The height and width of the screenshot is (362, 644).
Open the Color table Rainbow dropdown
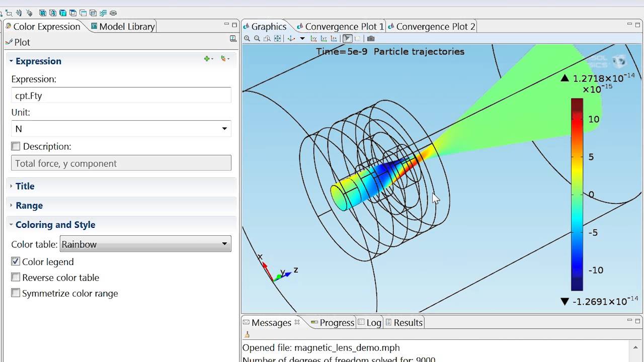click(145, 244)
